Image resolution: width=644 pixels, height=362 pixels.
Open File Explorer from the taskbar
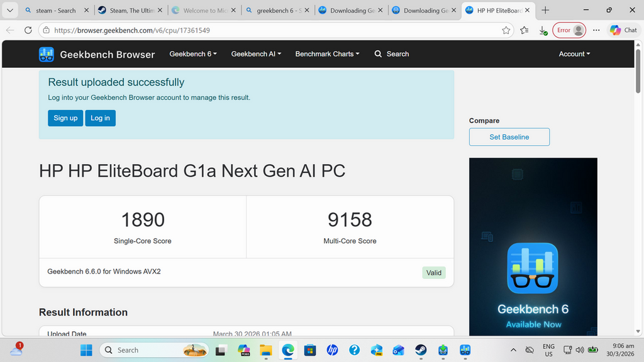tap(265, 350)
